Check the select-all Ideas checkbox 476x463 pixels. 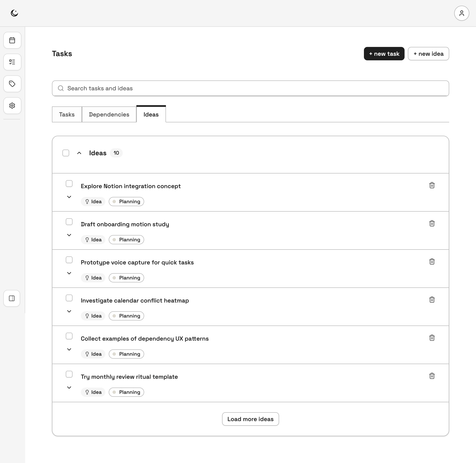66,153
